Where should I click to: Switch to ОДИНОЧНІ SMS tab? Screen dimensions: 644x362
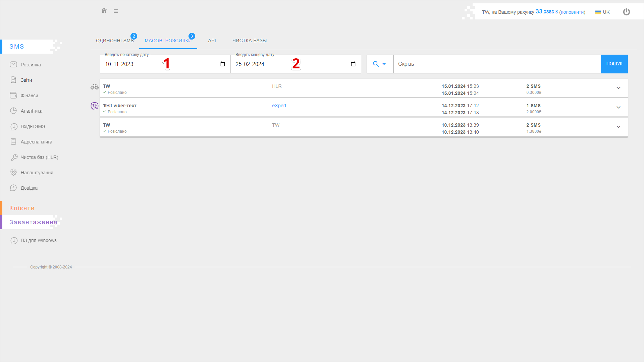(115, 41)
